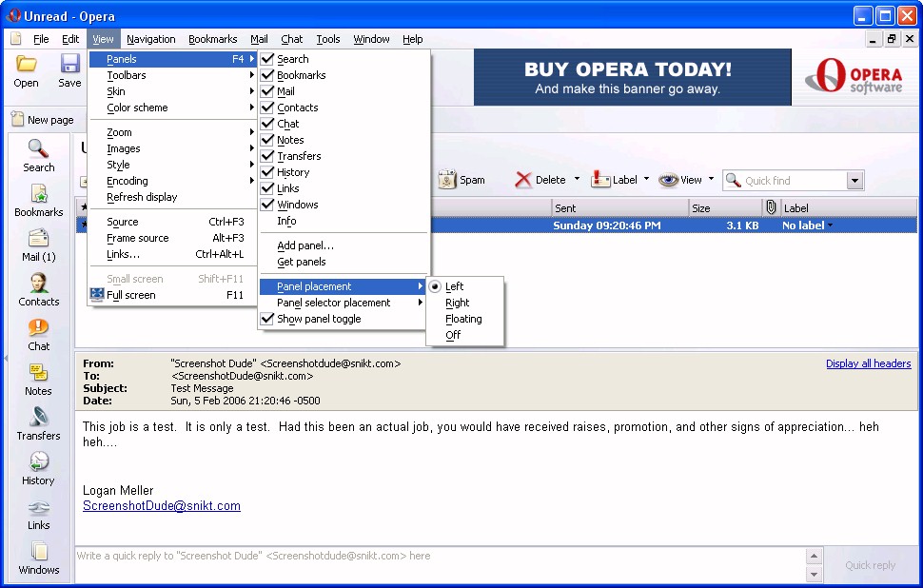Select Full screen from View menu

click(131, 295)
